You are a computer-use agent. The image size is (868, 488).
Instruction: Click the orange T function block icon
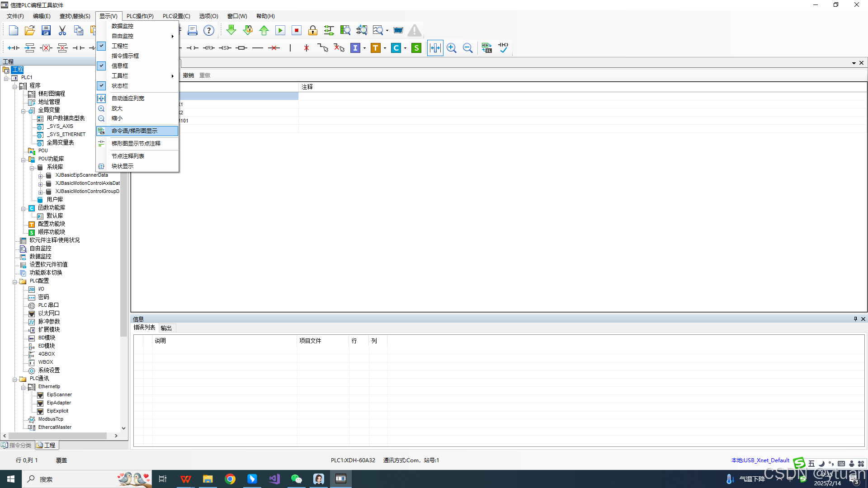pos(375,48)
